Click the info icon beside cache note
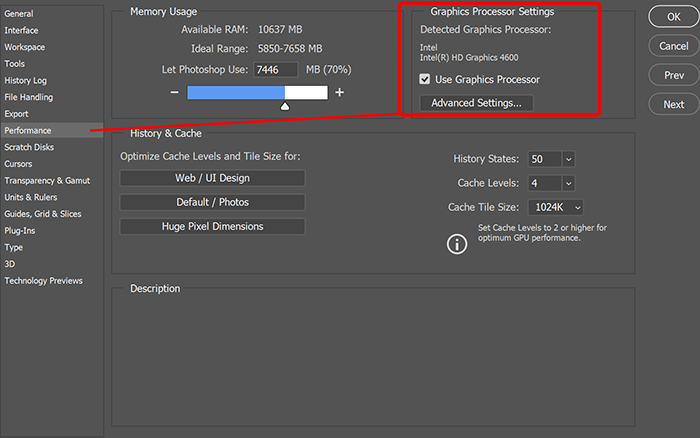Viewport: 700px width, 438px height. click(x=457, y=244)
